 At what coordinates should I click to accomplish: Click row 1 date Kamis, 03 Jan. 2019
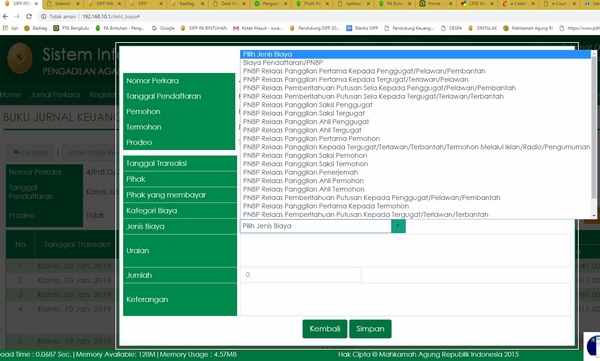[74, 266]
